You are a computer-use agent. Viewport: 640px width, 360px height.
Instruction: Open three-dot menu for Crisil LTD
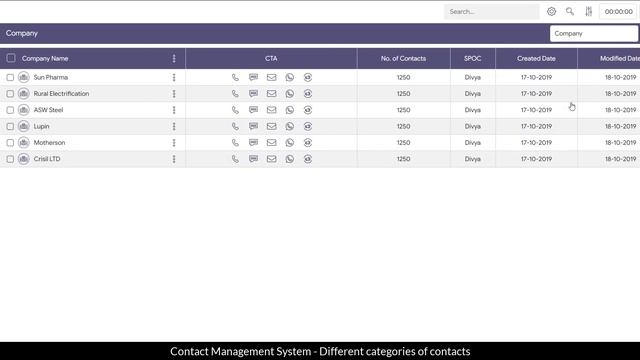[x=174, y=159]
